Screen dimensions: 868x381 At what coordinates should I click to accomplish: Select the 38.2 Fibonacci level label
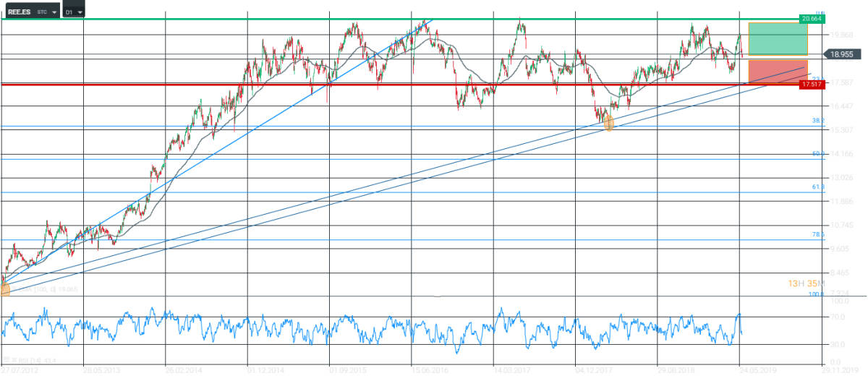[818, 120]
